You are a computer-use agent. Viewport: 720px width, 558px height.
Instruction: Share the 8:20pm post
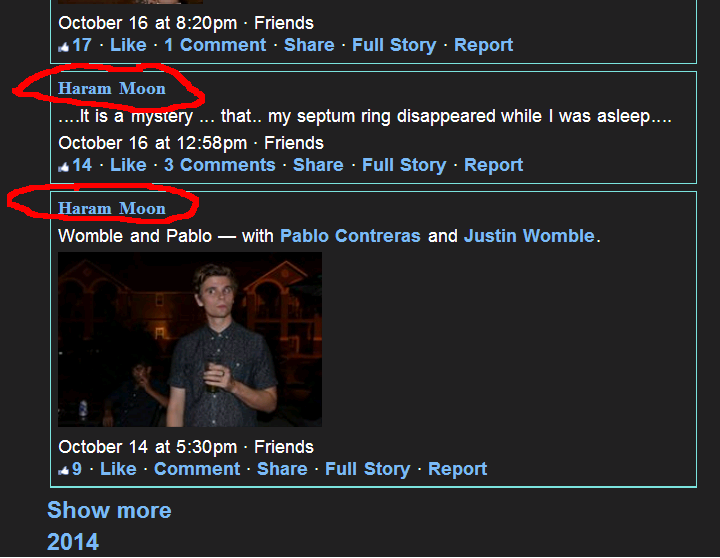(x=309, y=45)
